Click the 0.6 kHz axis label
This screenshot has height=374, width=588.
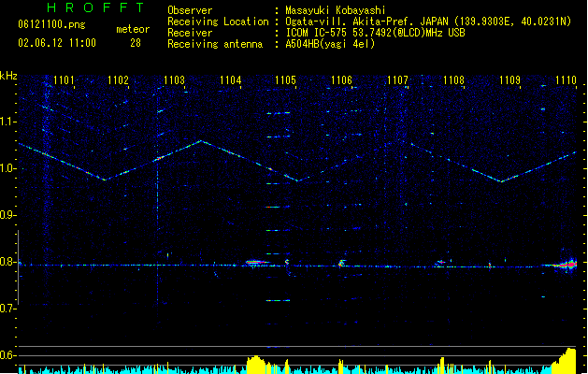pos(8,355)
